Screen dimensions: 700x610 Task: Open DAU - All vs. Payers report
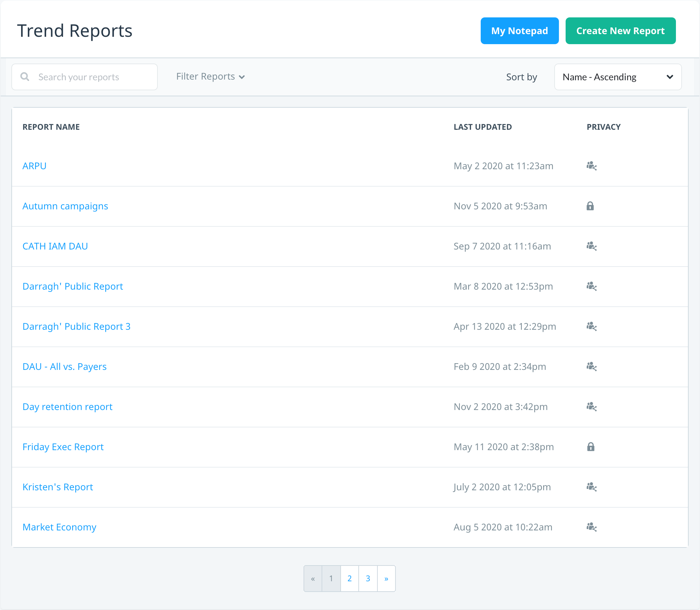[64, 367]
